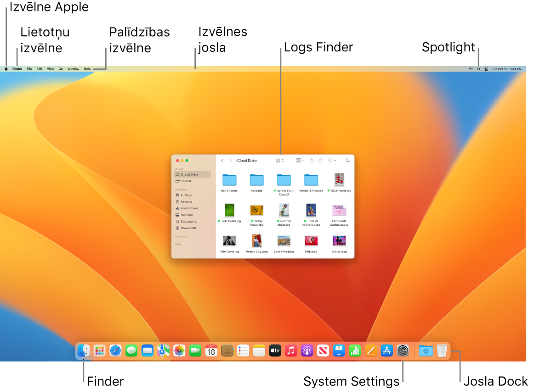Image resolution: width=534 pixels, height=392 pixels.
Task: Open the File menu
Action: point(29,69)
